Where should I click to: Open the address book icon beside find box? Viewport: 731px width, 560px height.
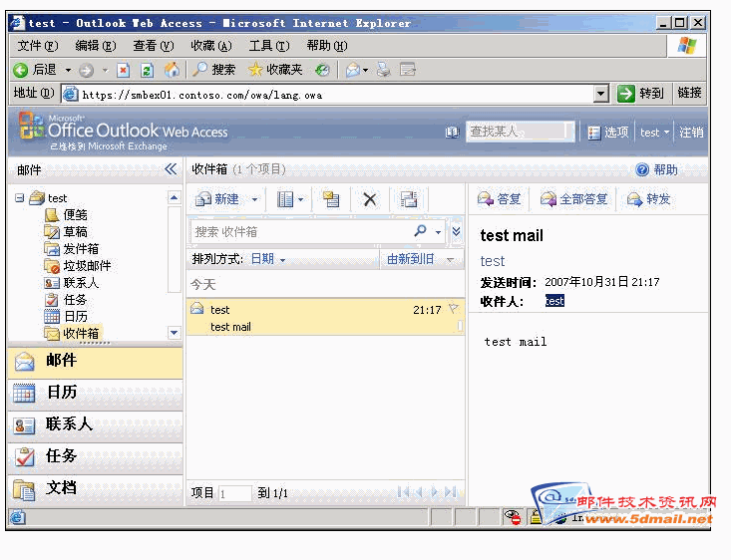tap(453, 132)
